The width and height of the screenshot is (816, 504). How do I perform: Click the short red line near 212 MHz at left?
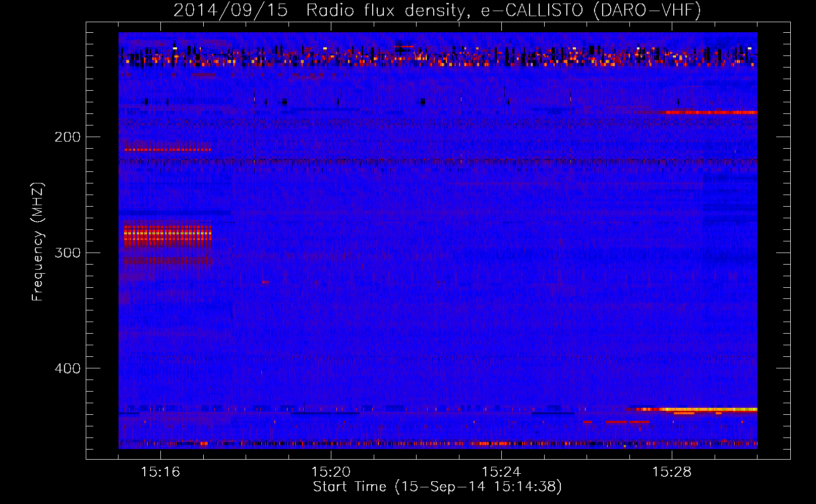coord(168,150)
